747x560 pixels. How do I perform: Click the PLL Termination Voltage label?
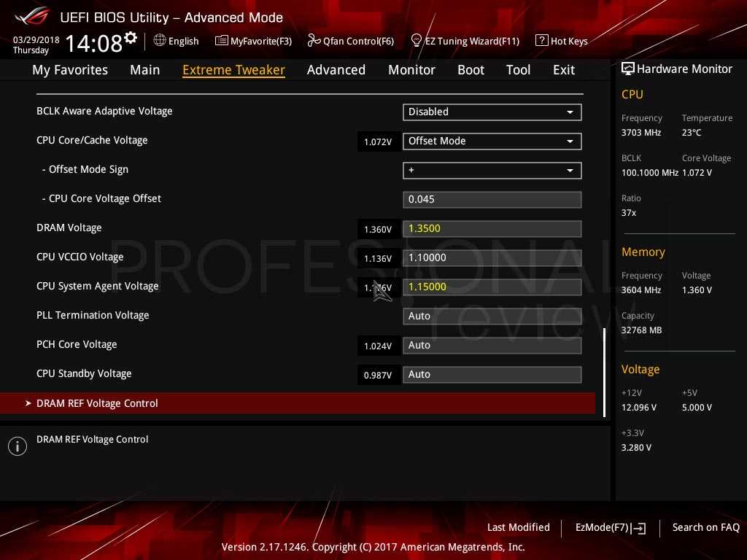point(93,315)
